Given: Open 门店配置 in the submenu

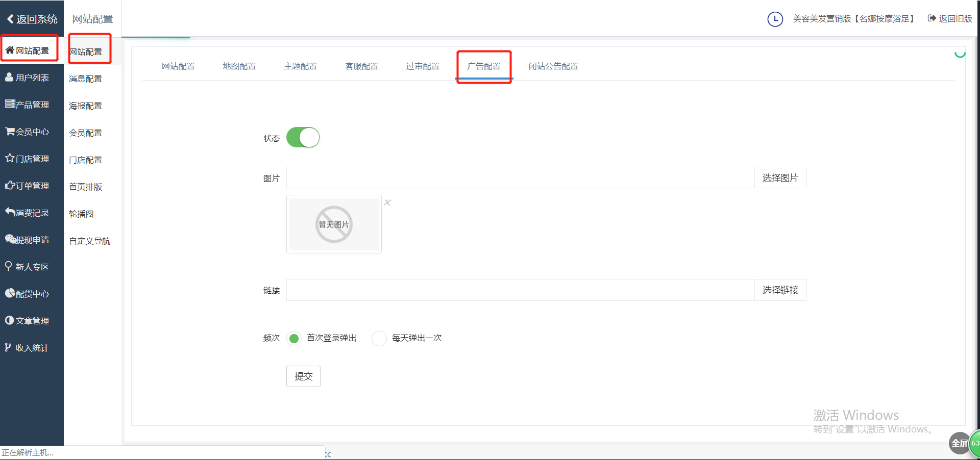Looking at the screenshot, I should pos(86,160).
